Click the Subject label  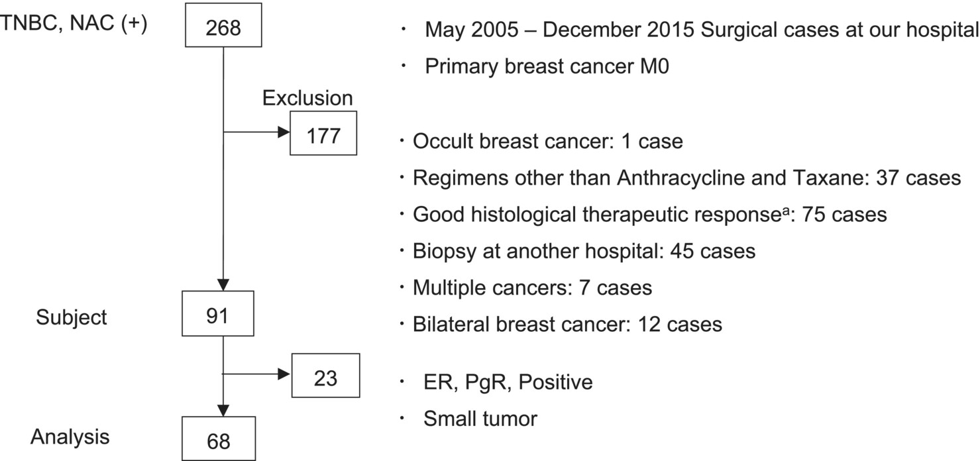click(x=72, y=317)
